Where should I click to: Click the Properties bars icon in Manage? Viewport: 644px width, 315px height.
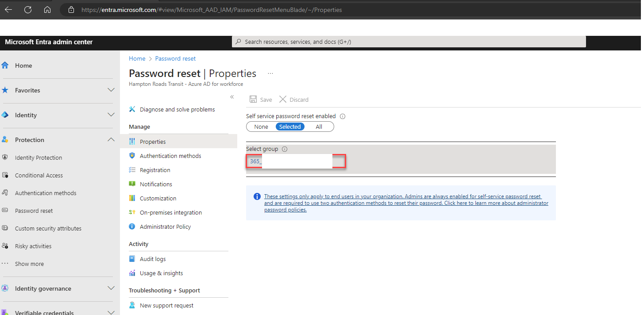tap(132, 142)
